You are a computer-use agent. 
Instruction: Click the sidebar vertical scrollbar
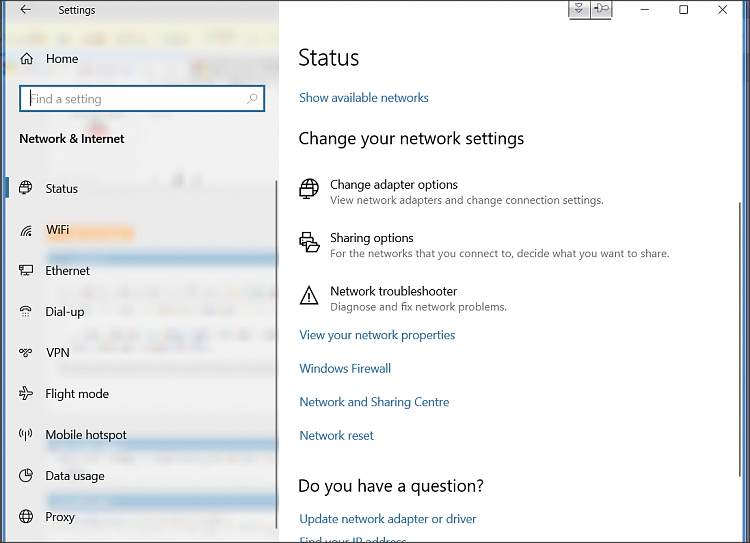click(x=276, y=354)
